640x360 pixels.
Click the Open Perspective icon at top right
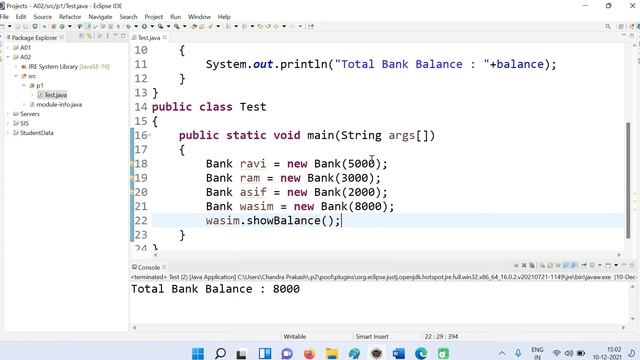click(621, 27)
